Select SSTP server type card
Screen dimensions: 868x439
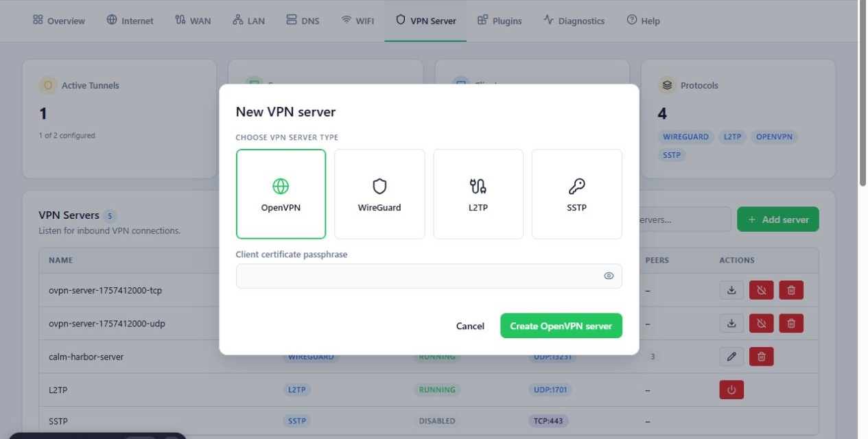tap(577, 193)
